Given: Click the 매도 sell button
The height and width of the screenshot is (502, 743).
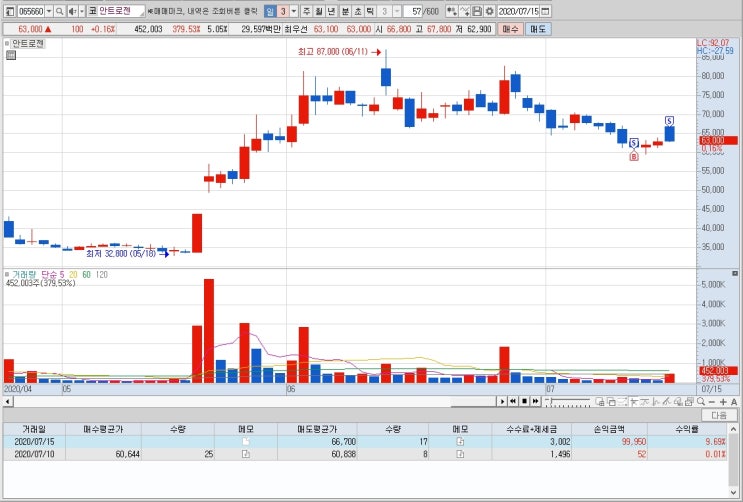Looking at the screenshot, I should click(538, 29).
